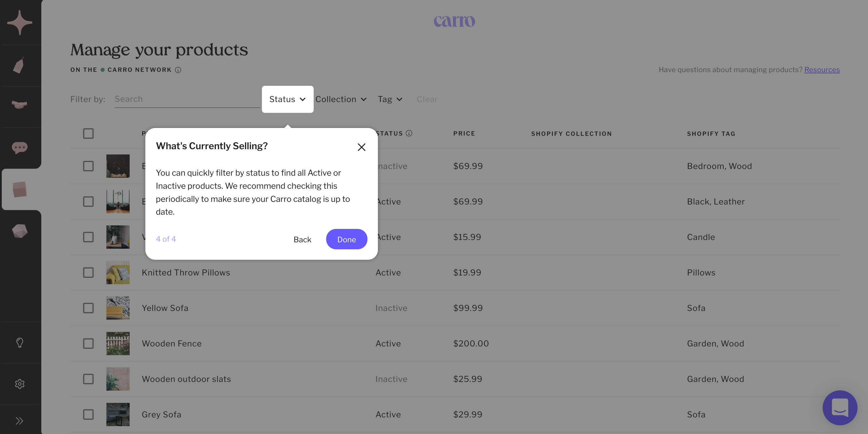Close the What's Currently Selling popup
The image size is (868, 434).
coord(361,147)
